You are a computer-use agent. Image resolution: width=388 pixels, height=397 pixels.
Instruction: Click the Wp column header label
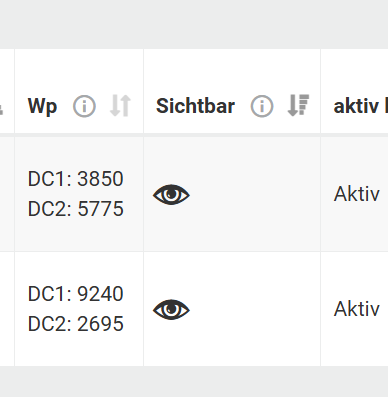click(x=43, y=107)
